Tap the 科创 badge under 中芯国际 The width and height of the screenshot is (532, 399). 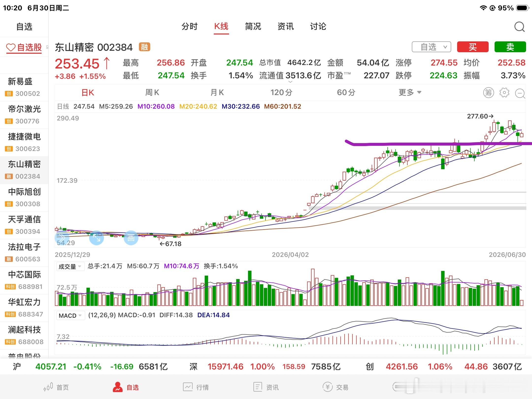coord(10,287)
